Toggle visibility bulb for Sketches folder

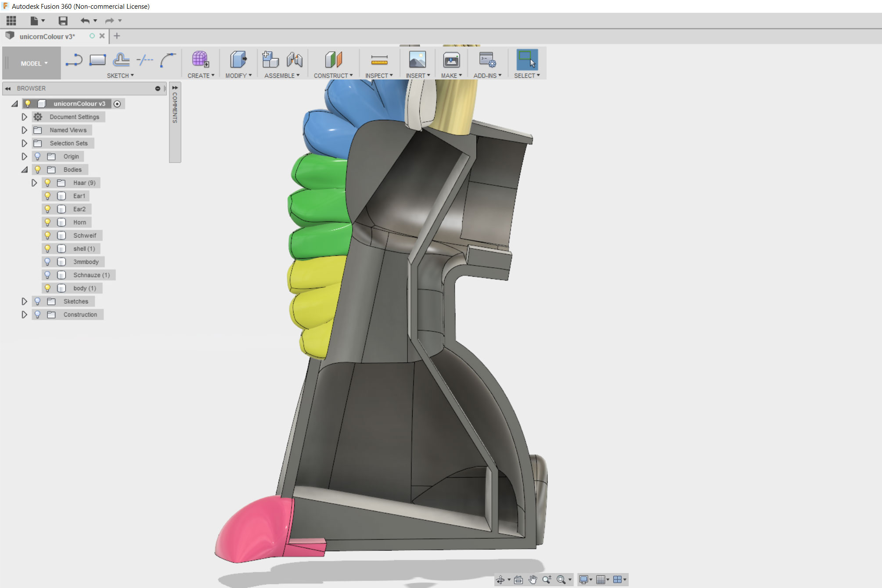coord(38,301)
